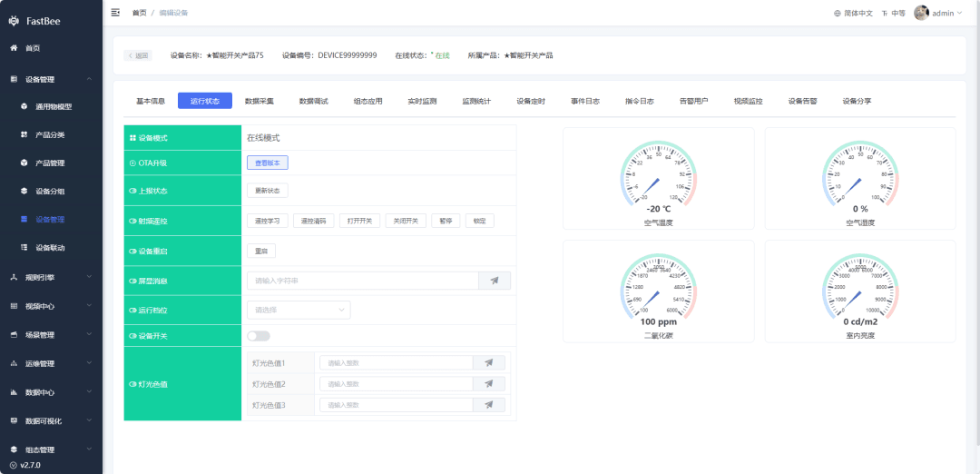Expand the 数据可视化 menu chevron
The height and width of the screenshot is (474, 980).
(x=89, y=420)
